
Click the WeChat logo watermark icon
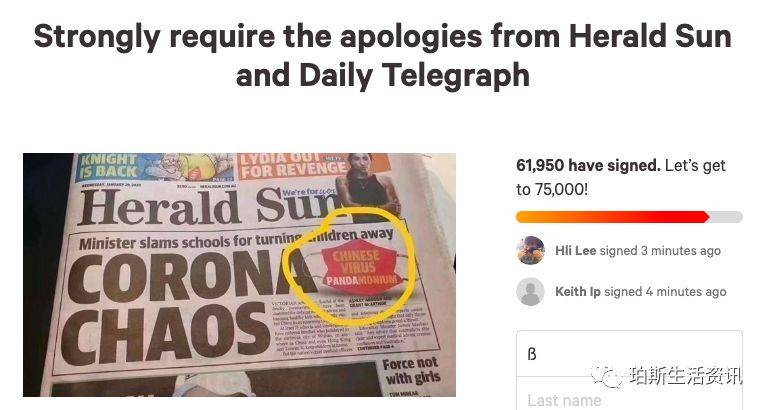coord(607,376)
